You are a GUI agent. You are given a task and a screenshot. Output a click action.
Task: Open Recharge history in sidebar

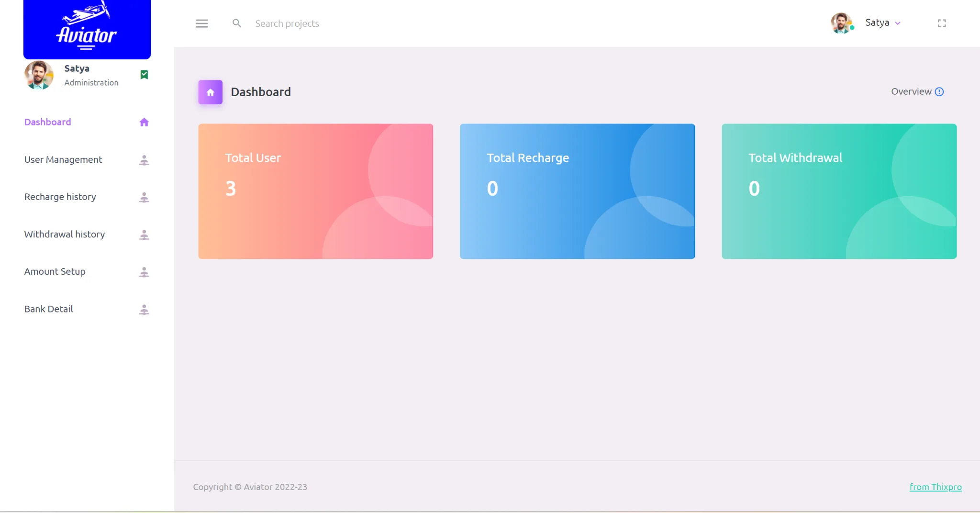pyautogui.click(x=60, y=197)
